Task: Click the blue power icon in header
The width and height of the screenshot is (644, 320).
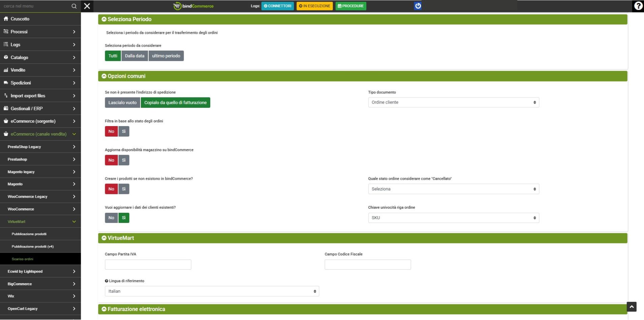Action: 418,6
